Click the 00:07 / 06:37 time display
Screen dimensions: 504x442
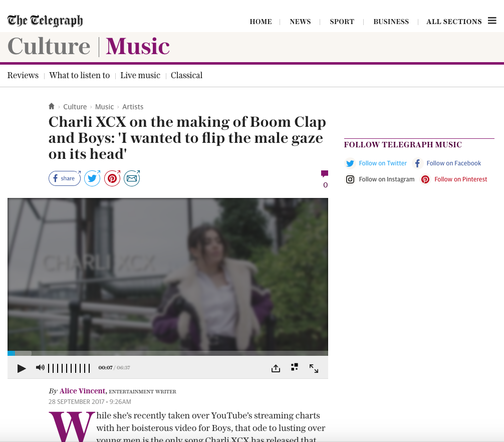[x=114, y=368]
